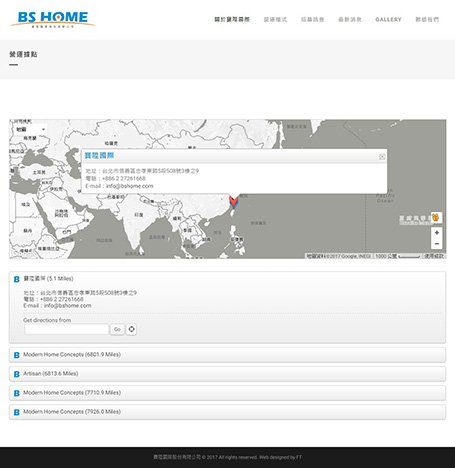Use my current location target icon
The height and width of the screenshot is (468, 455).
(131, 329)
